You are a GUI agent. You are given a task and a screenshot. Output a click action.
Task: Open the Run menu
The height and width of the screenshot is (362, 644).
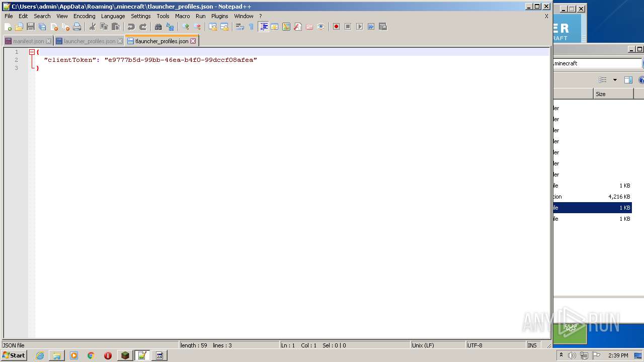coord(200,16)
